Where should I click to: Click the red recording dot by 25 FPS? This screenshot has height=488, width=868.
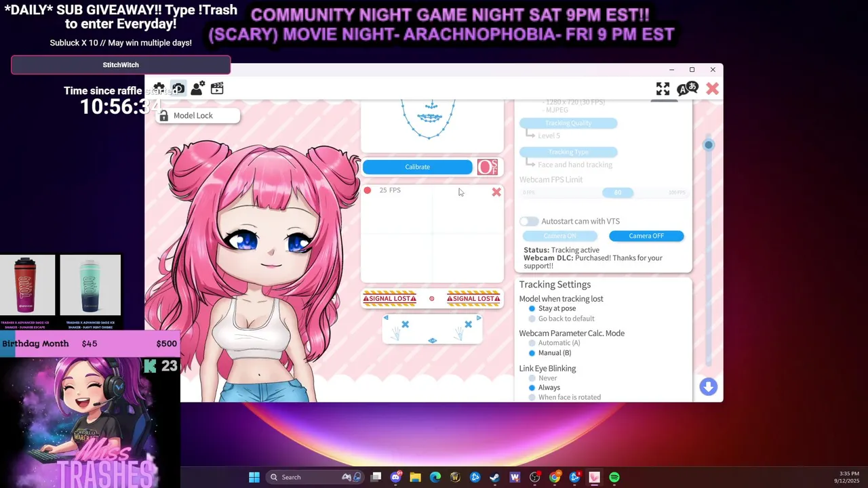(368, 190)
